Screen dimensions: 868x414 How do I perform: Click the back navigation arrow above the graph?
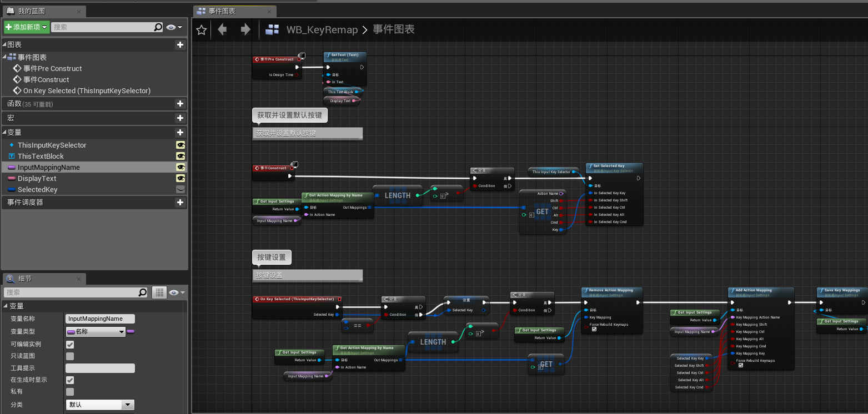click(222, 29)
